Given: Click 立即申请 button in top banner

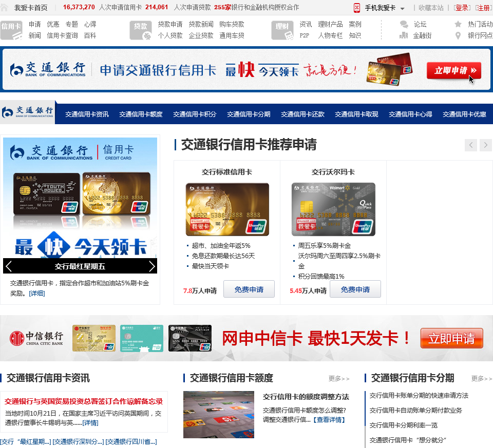Looking at the screenshot, I should pos(453,70).
